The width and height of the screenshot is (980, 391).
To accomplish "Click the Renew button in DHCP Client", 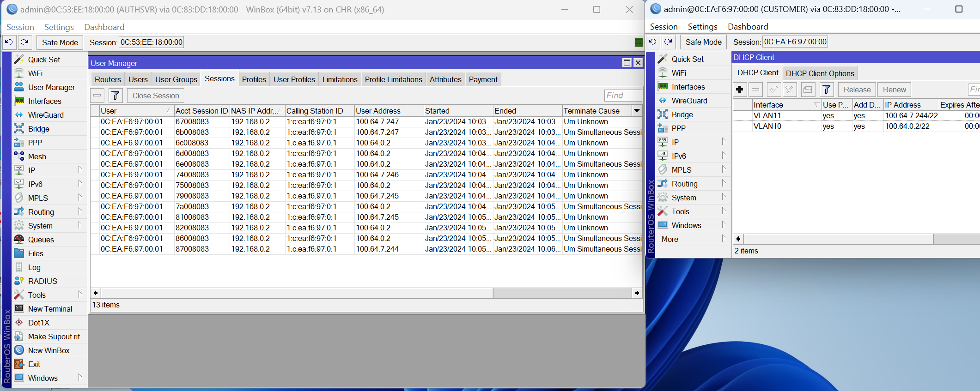I will coord(895,90).
